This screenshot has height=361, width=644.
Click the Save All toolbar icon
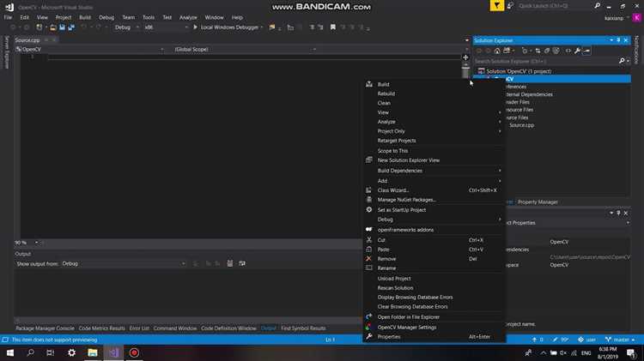pos(71,27)
